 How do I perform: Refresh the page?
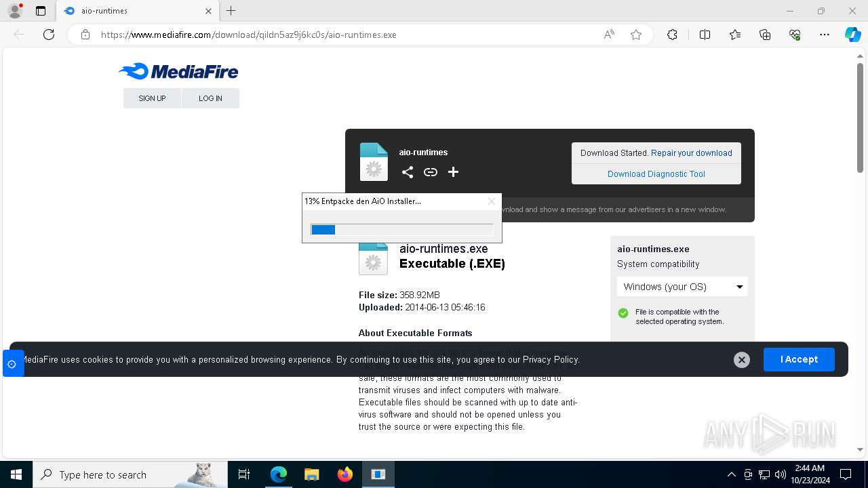pyautogui.click(x=49, y=35)
